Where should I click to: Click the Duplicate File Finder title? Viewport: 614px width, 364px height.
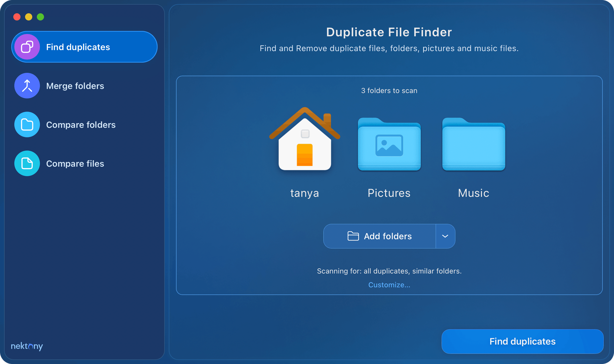coord(389,32)
